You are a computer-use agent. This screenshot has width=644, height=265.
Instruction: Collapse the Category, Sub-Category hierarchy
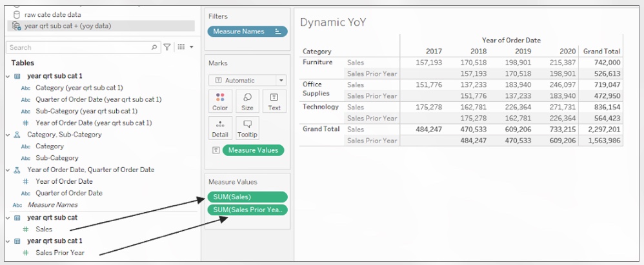pyautogui.click(x=8, y=135)
